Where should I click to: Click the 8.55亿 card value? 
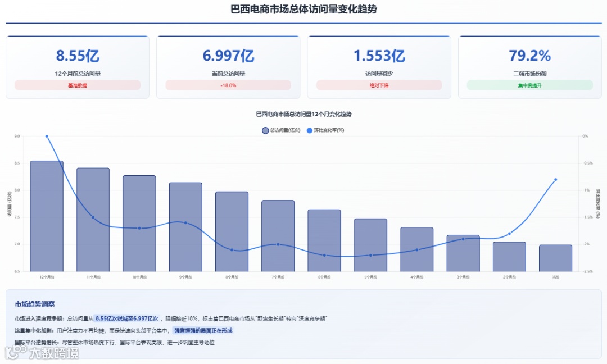coord(78,56)
